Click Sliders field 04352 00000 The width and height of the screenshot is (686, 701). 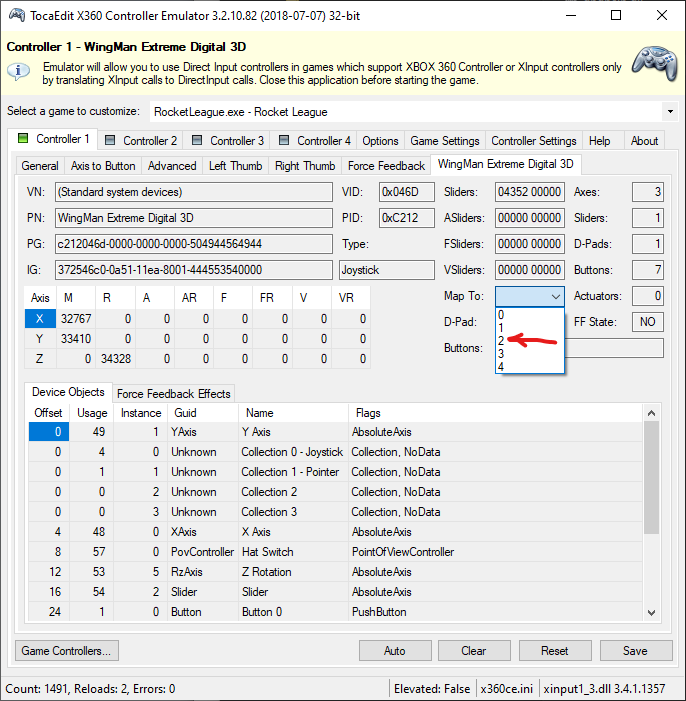[529, 192]
